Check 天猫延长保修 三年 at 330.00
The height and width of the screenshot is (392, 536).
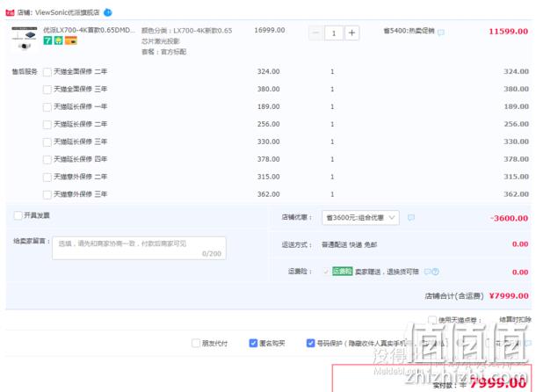click(x=47, y=142)
